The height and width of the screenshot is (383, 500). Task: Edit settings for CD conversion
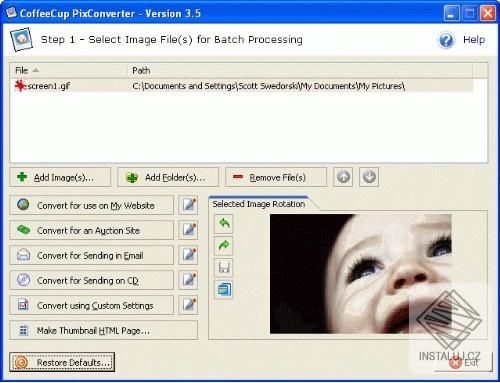click(188, 280)
